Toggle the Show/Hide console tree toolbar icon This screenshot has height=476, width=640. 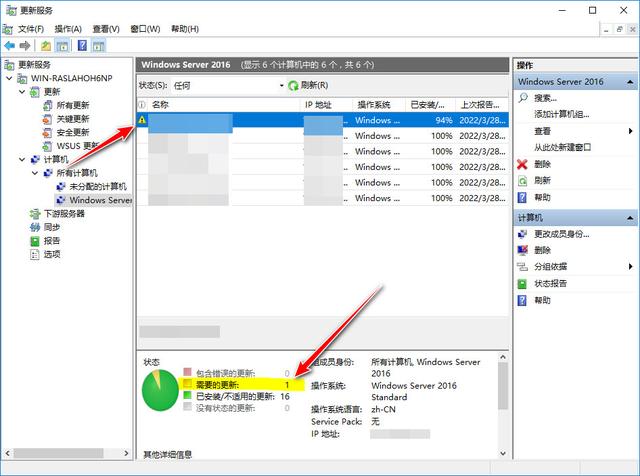(62, 46)
